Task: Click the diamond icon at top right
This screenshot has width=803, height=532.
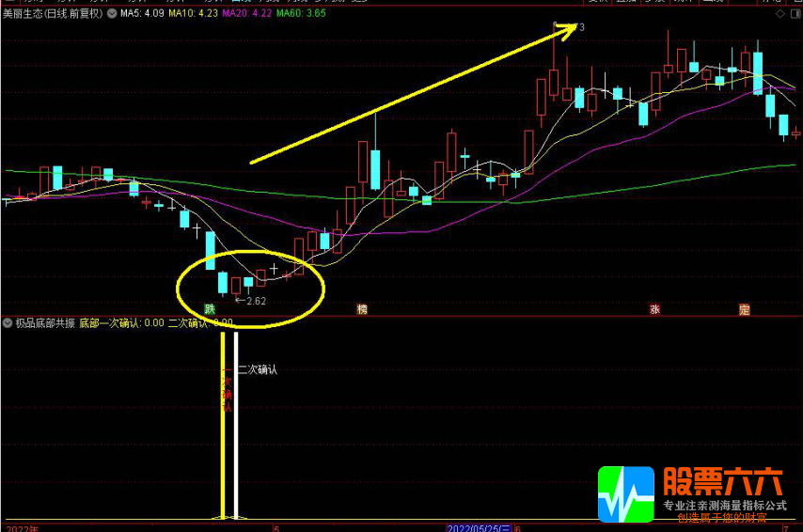Action: pyautogui.click(x=779, y=14)
